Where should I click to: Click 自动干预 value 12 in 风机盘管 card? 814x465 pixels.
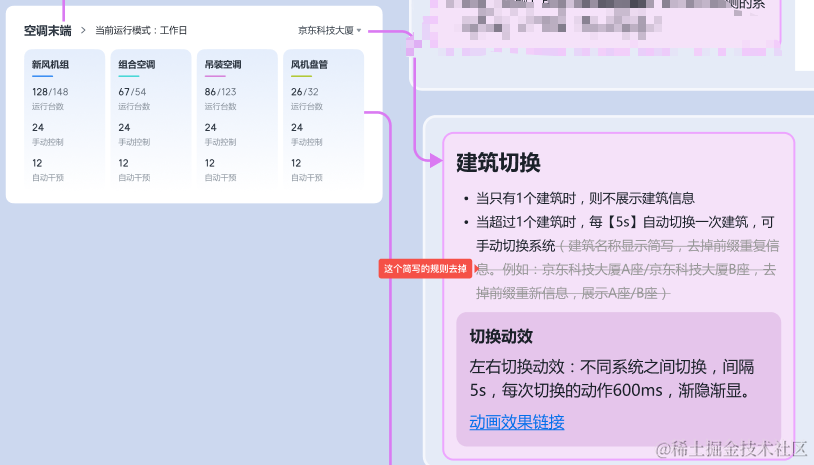click(296, 163)
